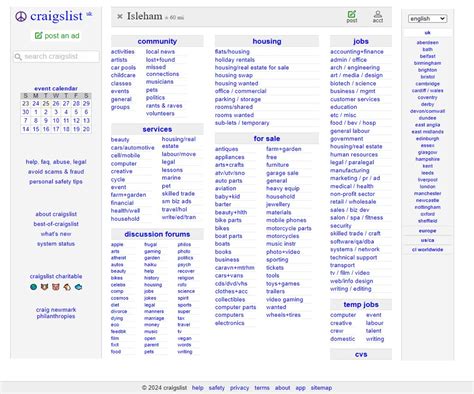The image size is (474, 394).
Task: Open the for sale section heading
Action: click(267, 139)
